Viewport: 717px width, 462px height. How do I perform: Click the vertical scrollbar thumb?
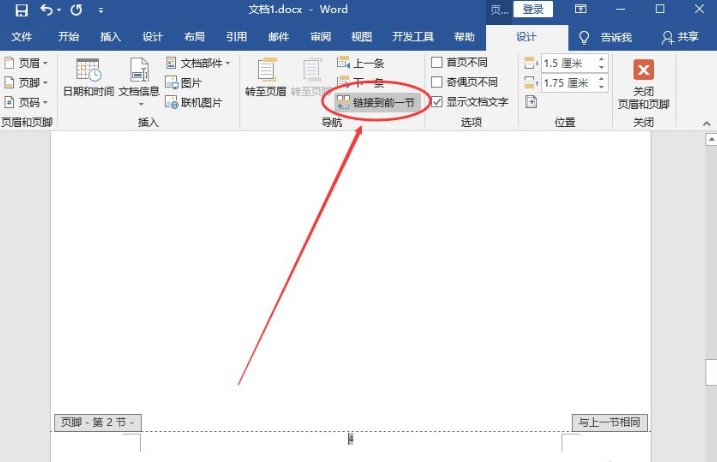(711, 373)
